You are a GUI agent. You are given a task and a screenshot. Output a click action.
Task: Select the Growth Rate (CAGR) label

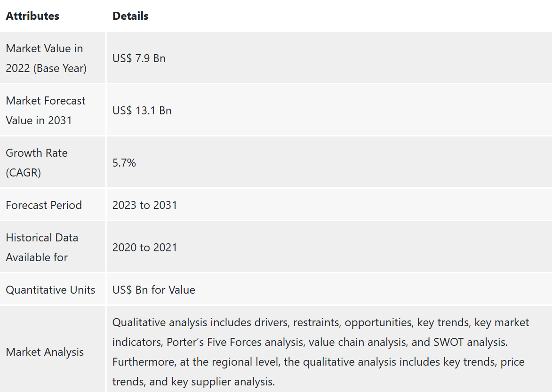[37, 162]
